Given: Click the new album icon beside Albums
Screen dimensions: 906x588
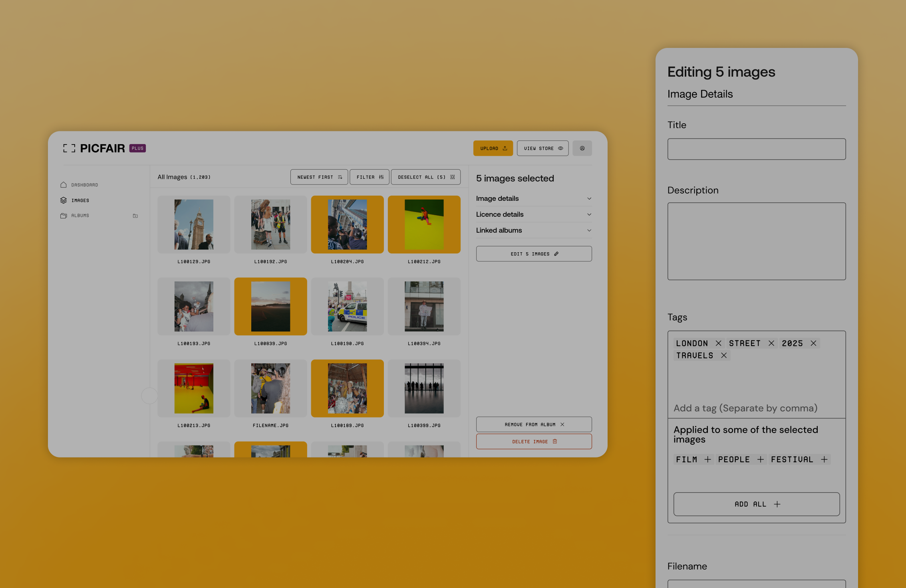Looking at the screenshot, I should coord(135,216).
